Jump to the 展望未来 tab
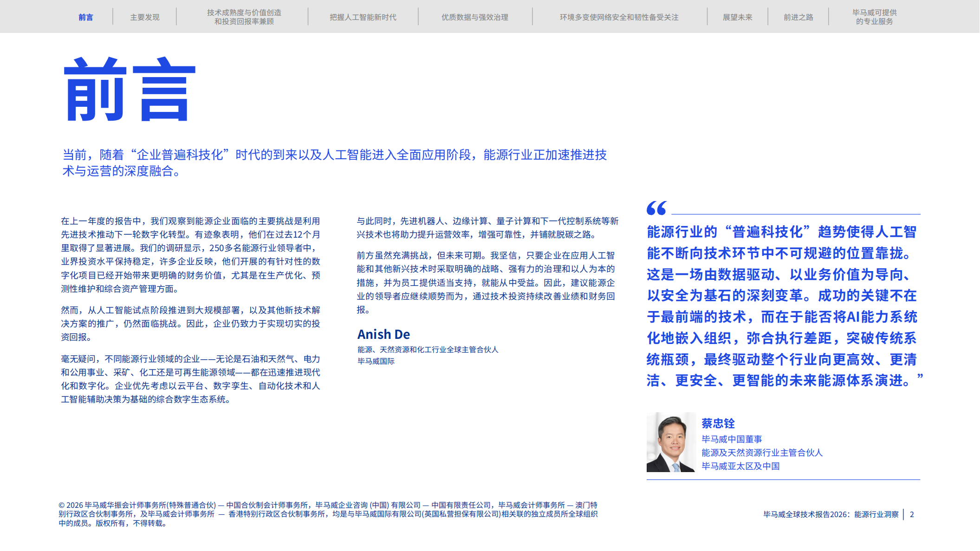Viewport: 980px width, 551px height. pyautogui.click(x=737, y=17)
